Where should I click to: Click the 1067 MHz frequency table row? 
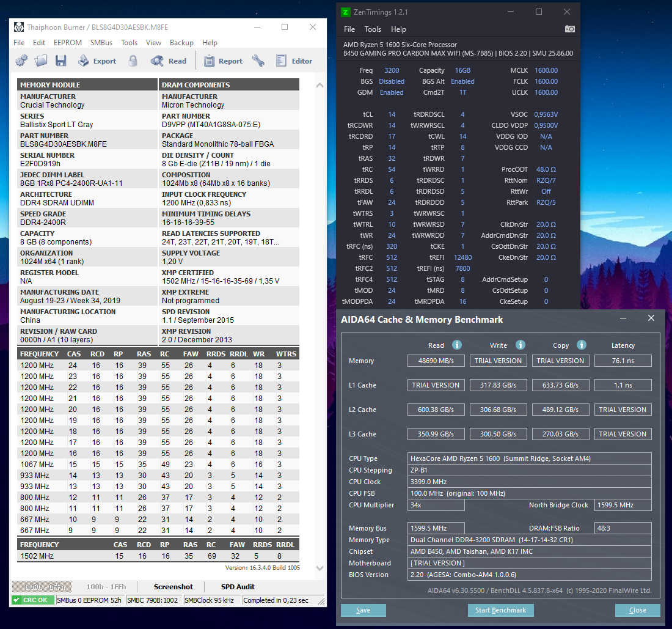pos(158,465)
